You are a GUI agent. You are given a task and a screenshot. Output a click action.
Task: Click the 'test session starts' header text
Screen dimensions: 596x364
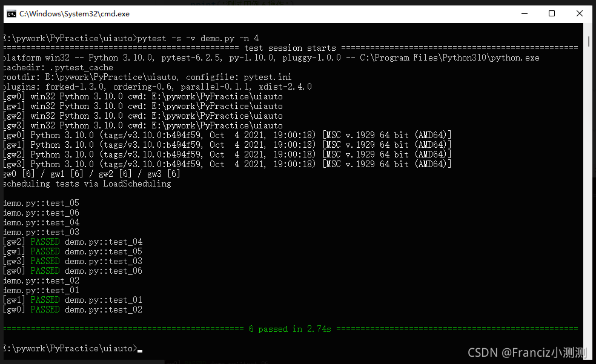290,48
